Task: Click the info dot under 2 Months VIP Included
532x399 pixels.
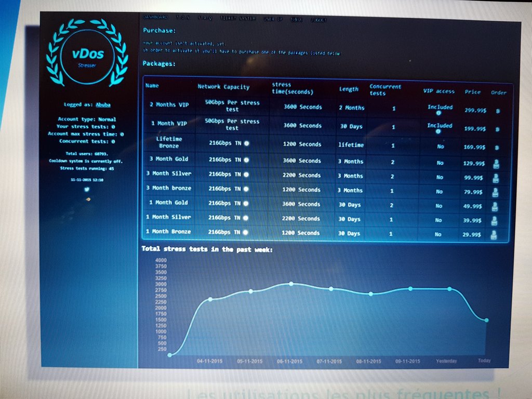Action: coord(438,113)
